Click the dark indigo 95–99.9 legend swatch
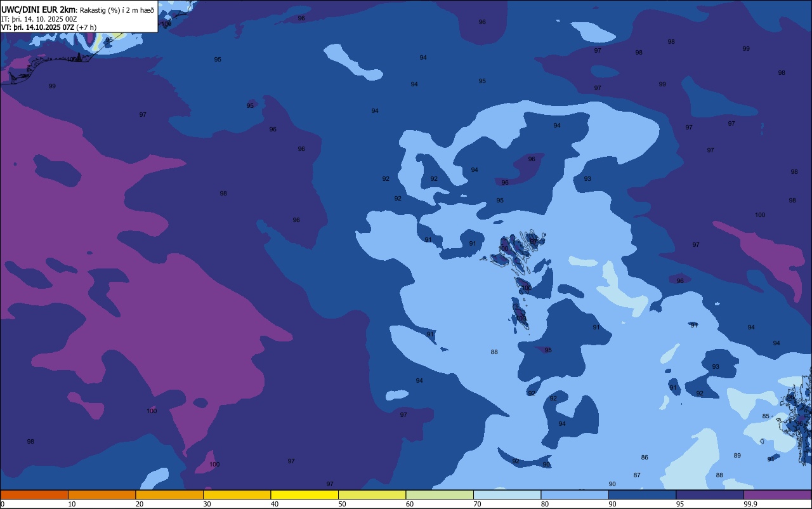 [x=710, y=494]
